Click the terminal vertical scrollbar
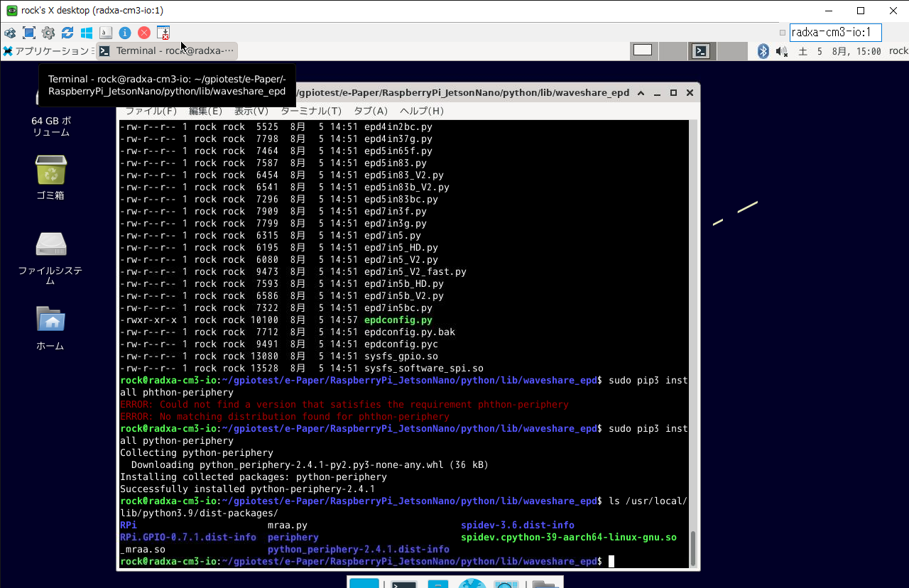The image size is (909, 588). [x=694, y=344]
